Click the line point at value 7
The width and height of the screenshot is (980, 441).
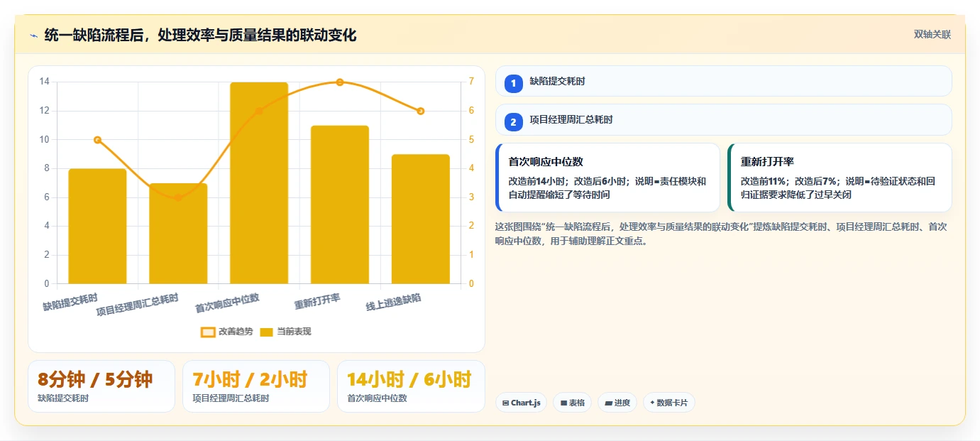coord(340,82)
